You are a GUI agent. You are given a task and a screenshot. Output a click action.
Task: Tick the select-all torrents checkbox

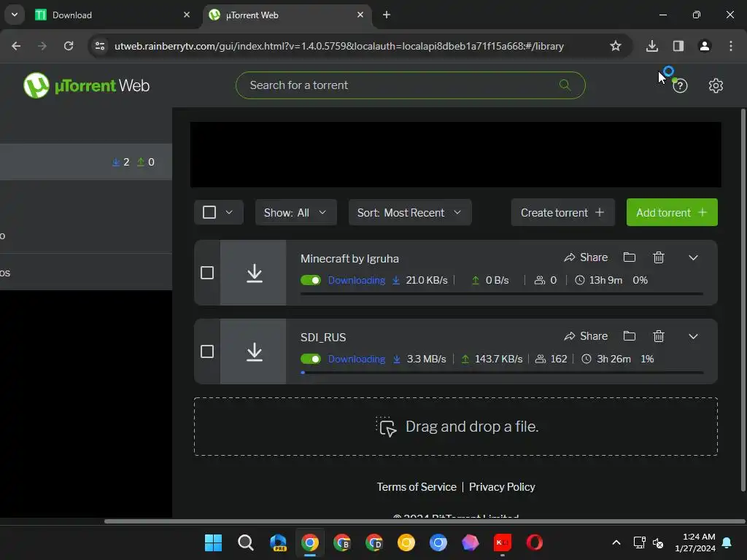click(209, 212)
